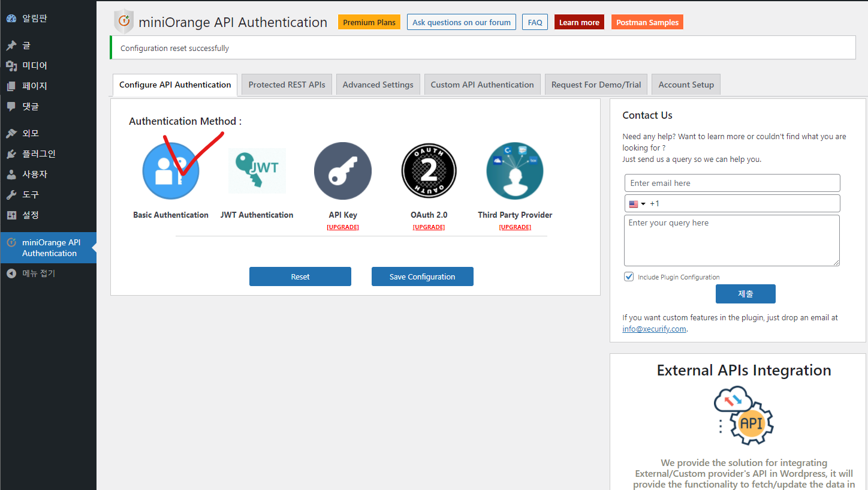Click the External APIs Integration heading
Screen dimensions: 868x490
click(744, 370)
